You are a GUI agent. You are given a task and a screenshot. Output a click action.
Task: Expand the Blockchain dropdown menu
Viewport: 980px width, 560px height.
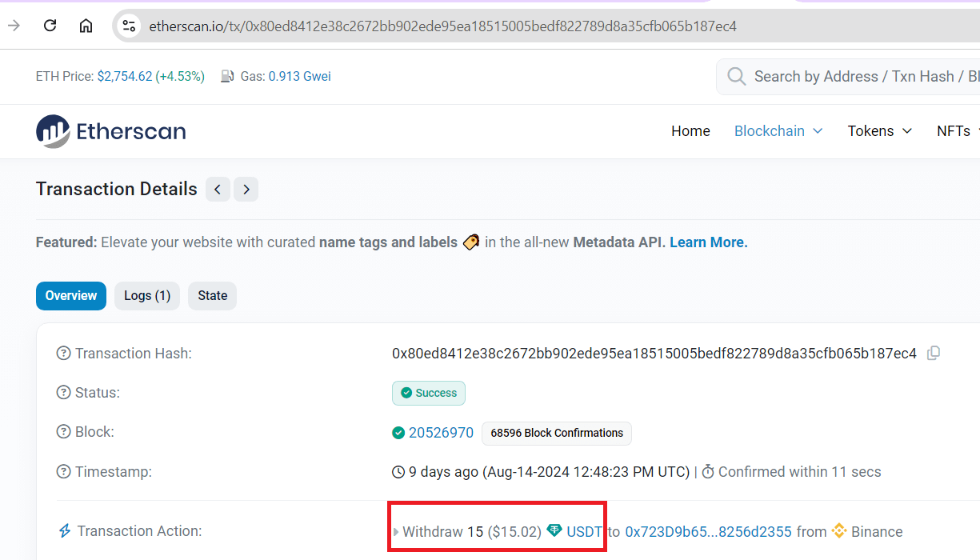pyautogui.click(x=778, y=131)
